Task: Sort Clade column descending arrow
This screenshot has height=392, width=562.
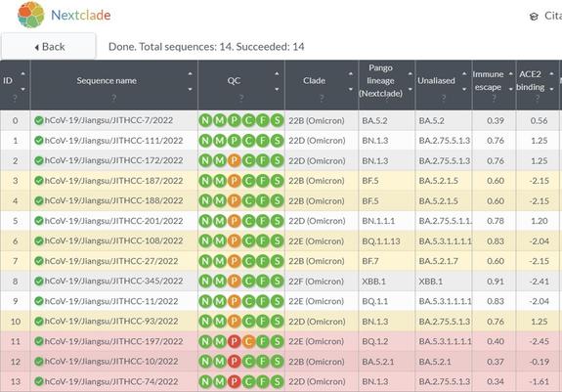Action: pyautogui.click(x=351, y=89)
